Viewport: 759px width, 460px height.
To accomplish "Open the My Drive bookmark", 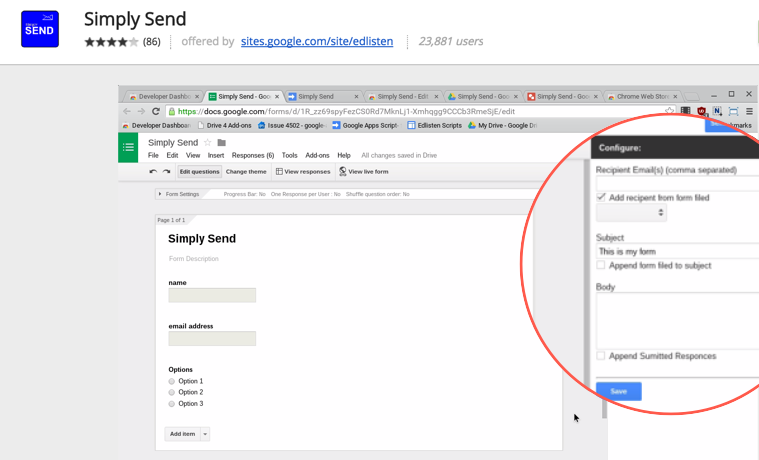I will coord(502,125).
